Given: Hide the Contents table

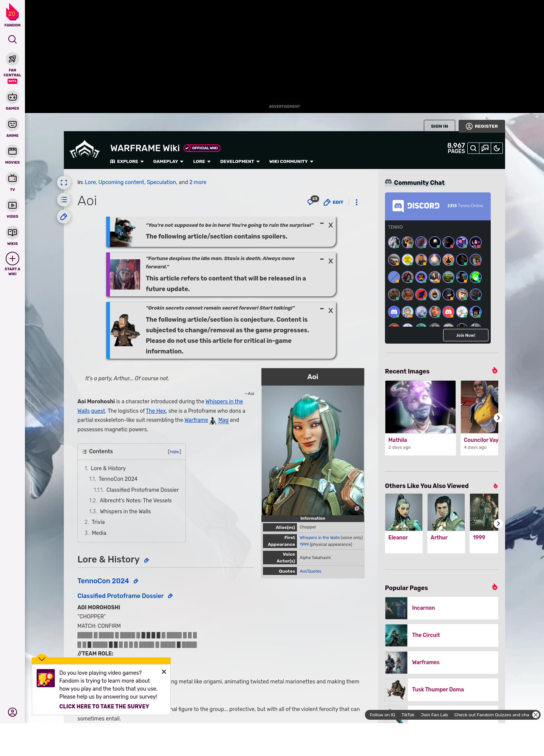Looking at the screenshot, I should tap(175, 452).
